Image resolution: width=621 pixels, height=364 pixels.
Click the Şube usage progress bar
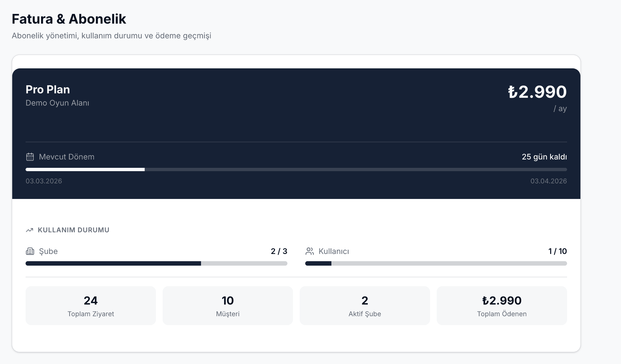(156, 263)
